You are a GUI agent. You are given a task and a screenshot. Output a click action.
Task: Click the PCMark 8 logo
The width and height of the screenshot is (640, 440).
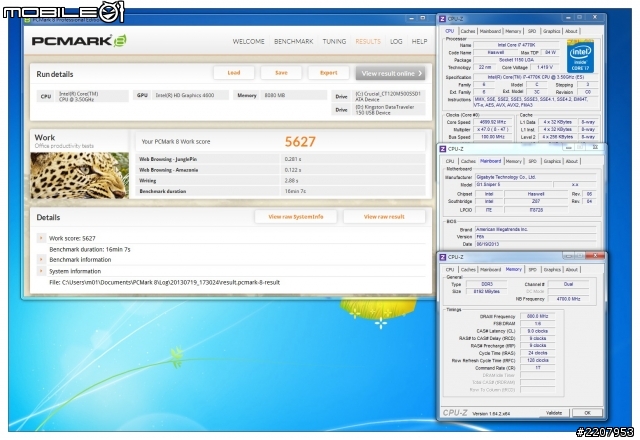coord(79,41)
